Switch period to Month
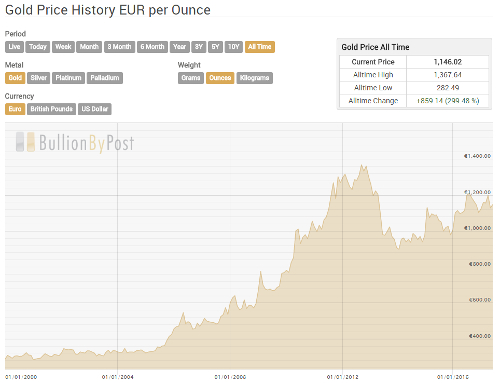 click(89, 47)
